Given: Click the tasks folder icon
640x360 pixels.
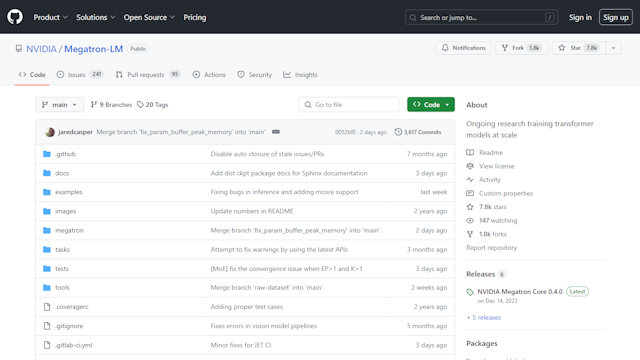Looking at the screenshot, I should [x=47, y=249].
